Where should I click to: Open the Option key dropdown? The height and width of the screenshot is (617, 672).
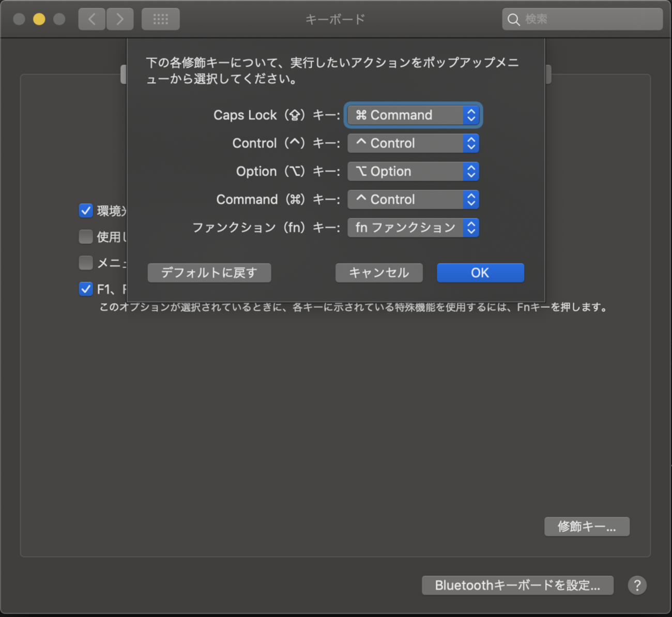tap(413, 171)
